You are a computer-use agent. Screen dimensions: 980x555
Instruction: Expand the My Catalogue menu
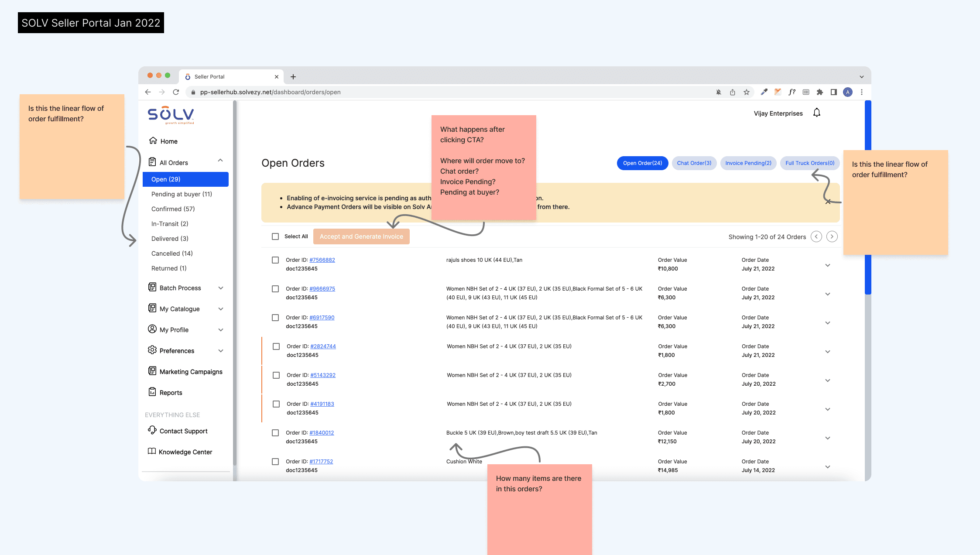[x=221, y=309]
